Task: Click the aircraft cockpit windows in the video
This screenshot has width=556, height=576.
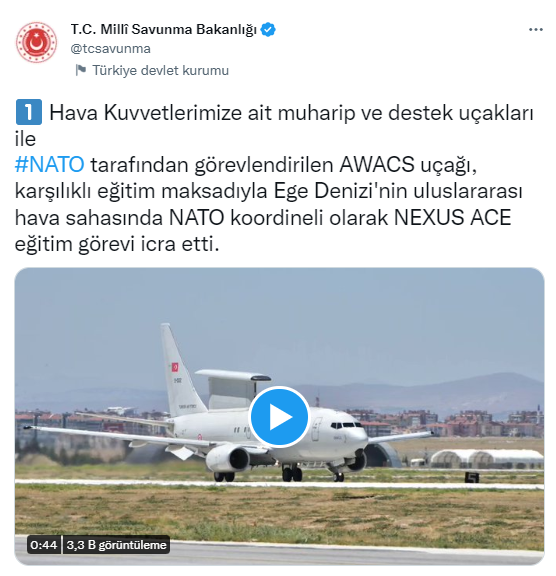Action: 345,425
